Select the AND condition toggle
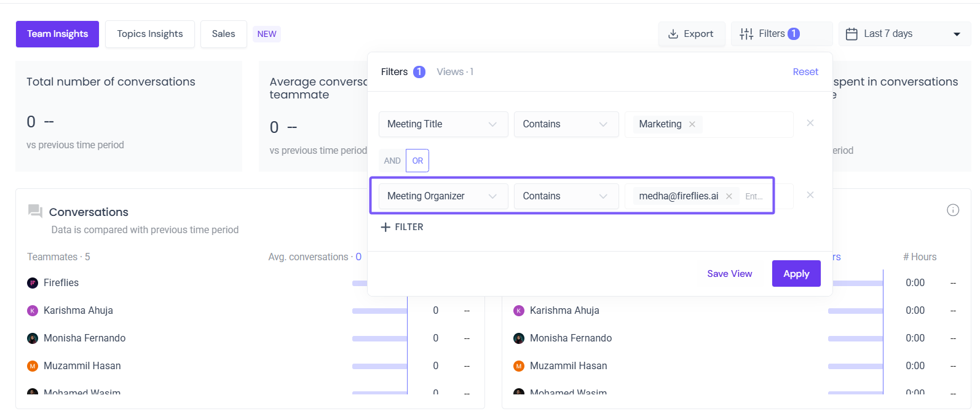Screen dimensions: 980x411 392,161
